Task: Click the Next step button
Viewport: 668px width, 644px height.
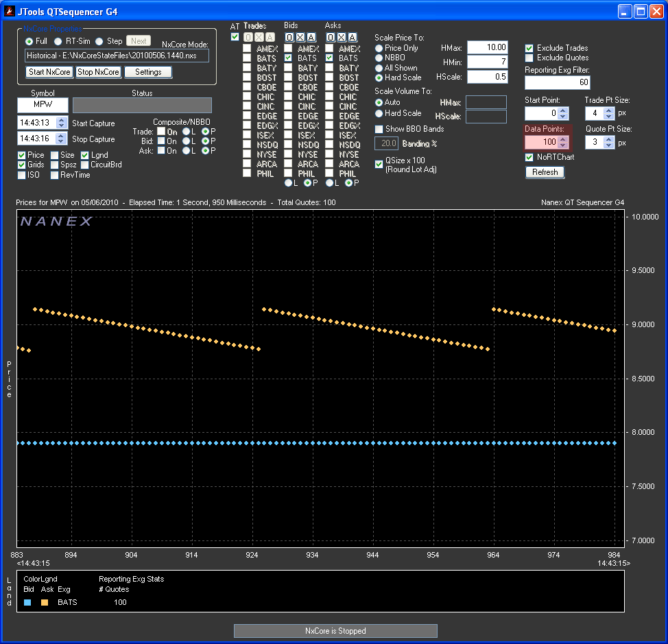Action: coord(139,41)
